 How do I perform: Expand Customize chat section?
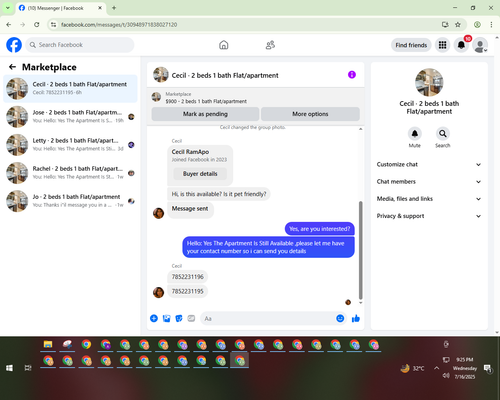coord(429,164)
